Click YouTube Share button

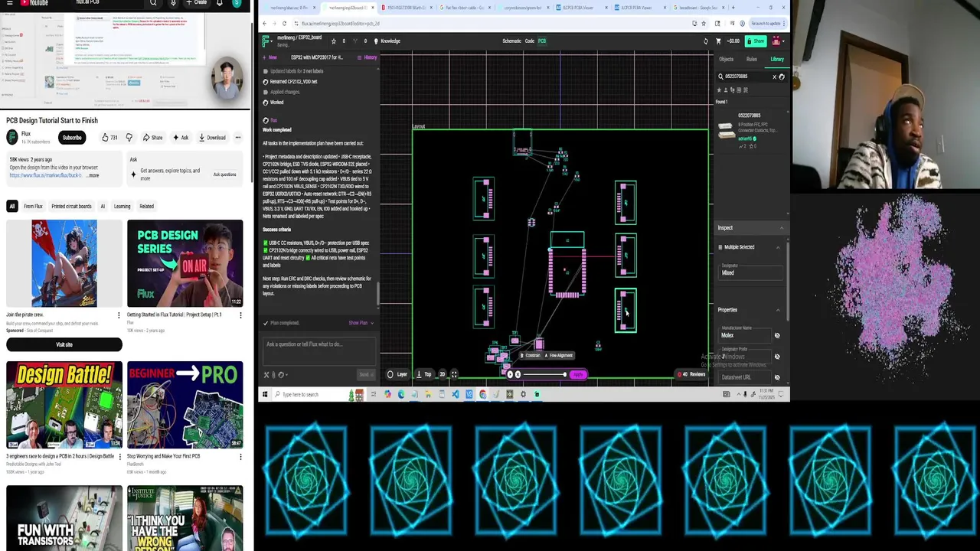coord(153,138)
